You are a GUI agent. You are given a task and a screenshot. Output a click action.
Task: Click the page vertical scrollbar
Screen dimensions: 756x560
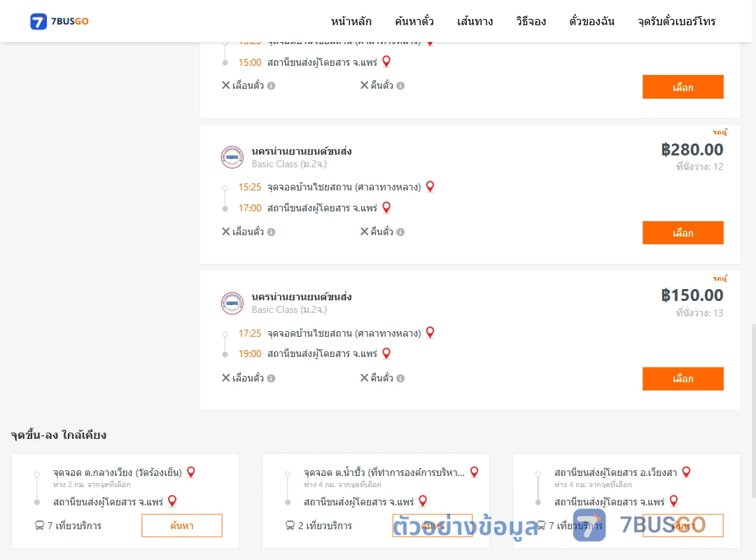(754, 410)
